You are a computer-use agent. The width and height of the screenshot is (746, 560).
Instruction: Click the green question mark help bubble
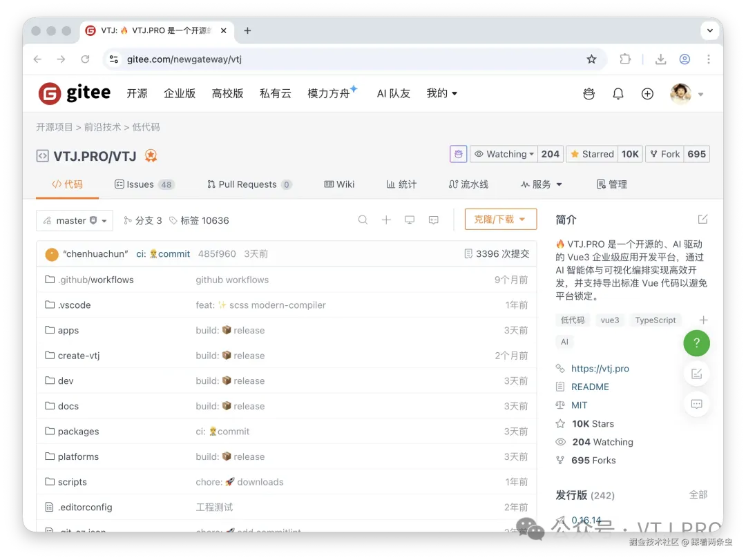[x=696, y=343]
